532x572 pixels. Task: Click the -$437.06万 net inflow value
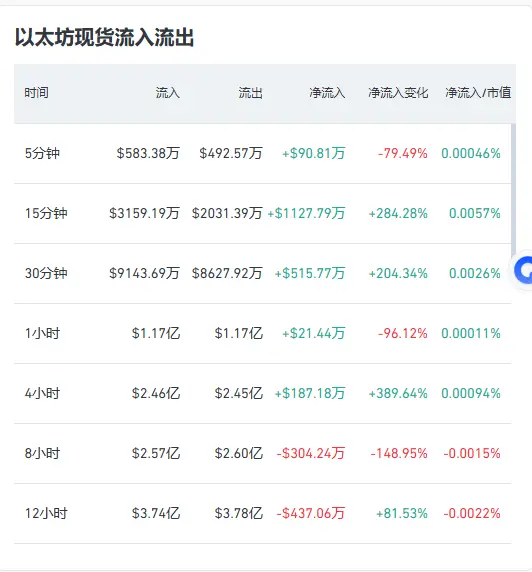tap(311, 514)
